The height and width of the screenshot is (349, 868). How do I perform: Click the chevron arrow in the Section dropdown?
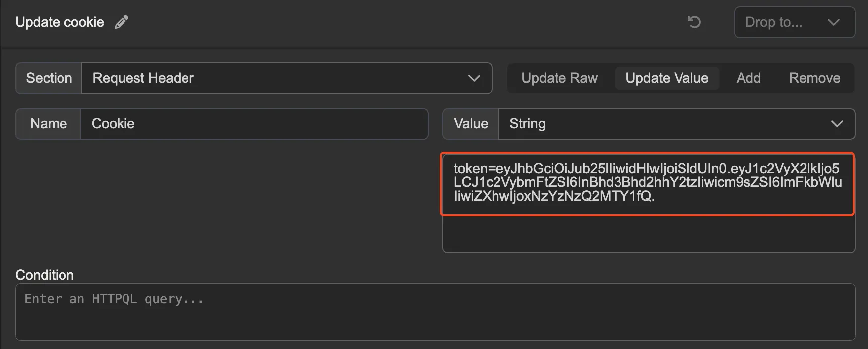coord(474,78)
